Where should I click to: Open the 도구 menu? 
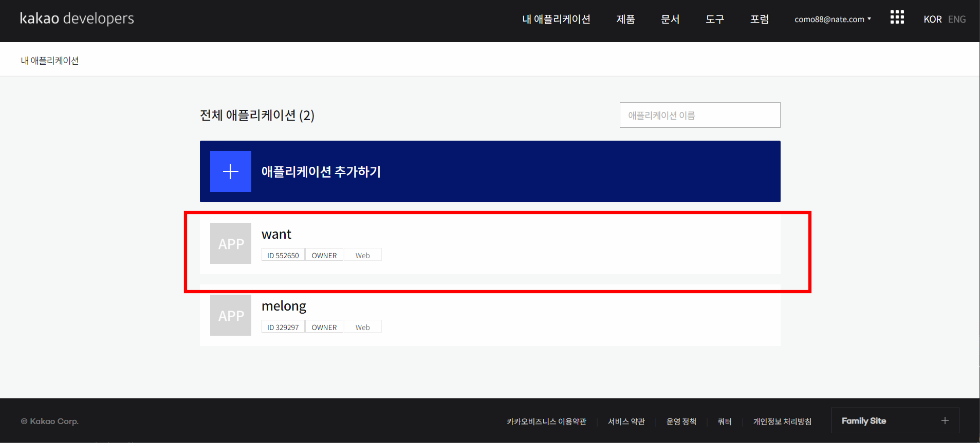[x=715, y=20]
